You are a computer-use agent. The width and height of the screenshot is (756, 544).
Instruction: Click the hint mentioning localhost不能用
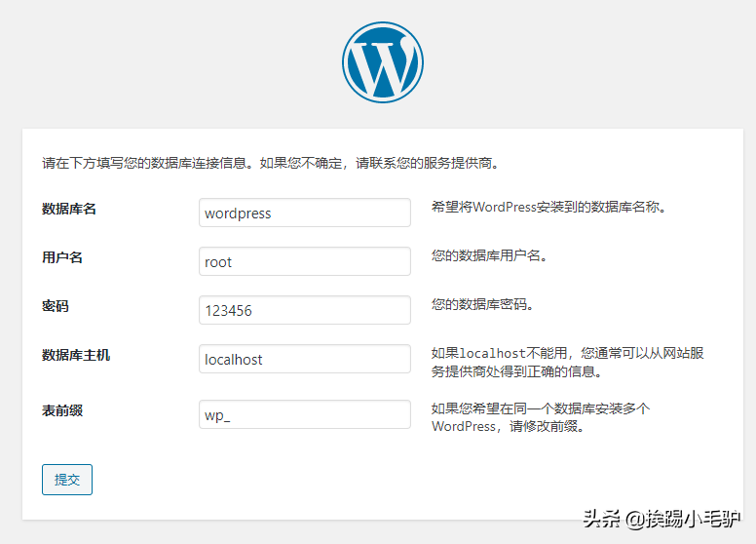567,363
